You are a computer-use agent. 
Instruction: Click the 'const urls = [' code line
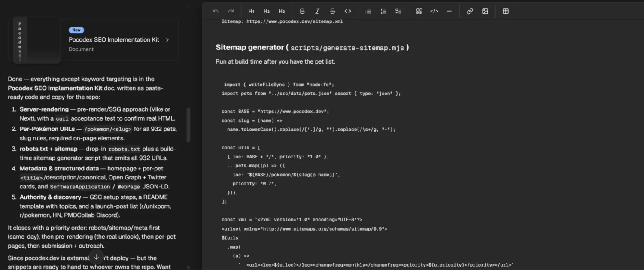click(241, 148)
